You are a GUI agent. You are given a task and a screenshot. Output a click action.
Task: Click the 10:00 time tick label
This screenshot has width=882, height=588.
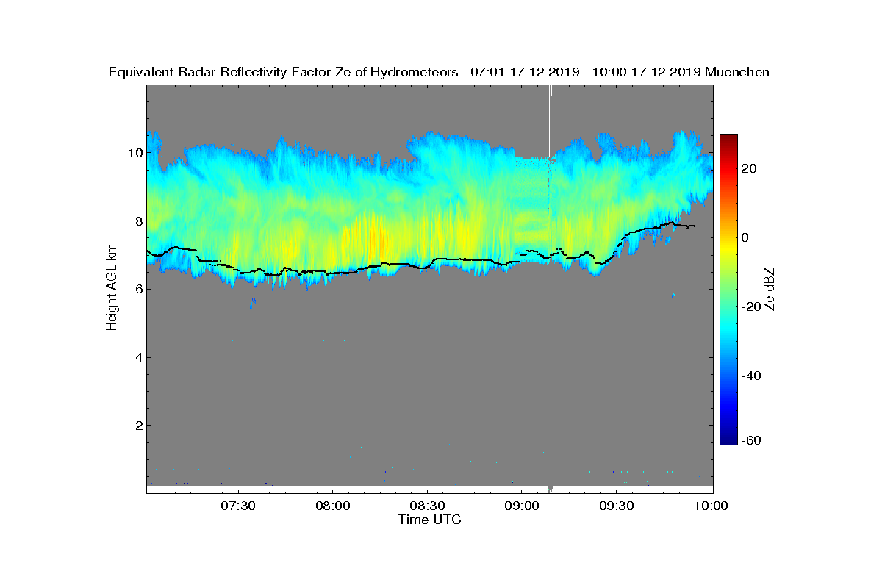711,506
